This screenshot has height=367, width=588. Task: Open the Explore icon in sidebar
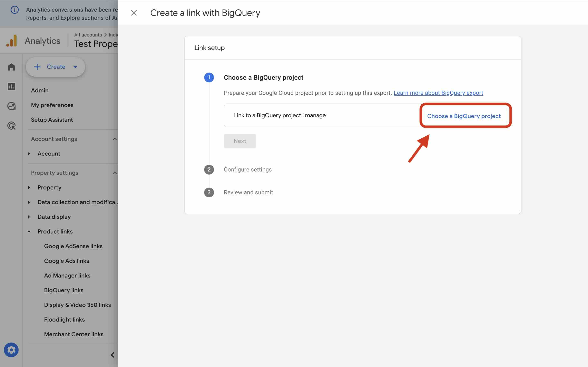11,106
